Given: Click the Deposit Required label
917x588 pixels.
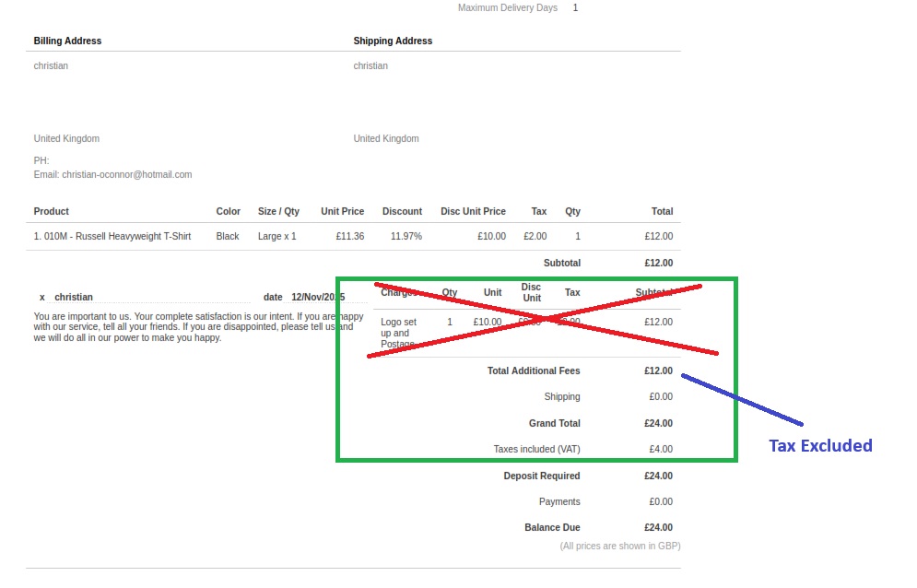Looking at the screenshot, I should (x=541, y=476).
